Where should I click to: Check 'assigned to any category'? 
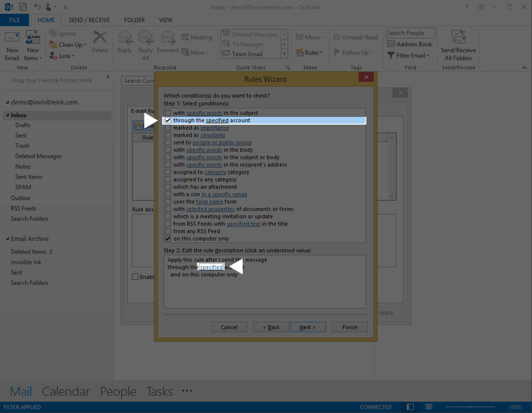pos(168,180)
